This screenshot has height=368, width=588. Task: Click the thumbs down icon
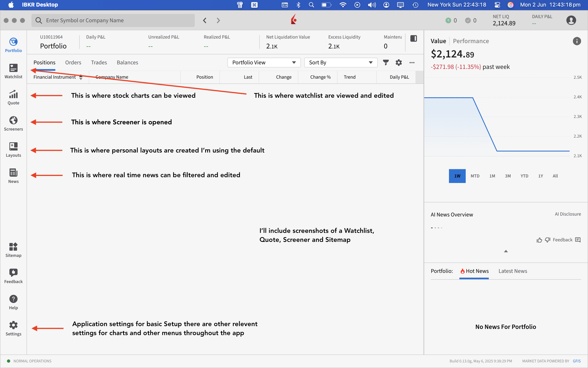547,240
